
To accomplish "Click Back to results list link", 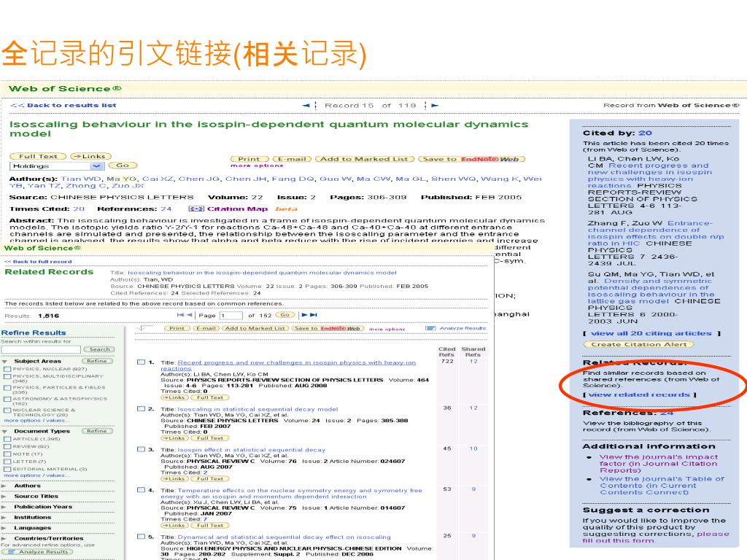I will pyautogui.click(x=63, y=105).
